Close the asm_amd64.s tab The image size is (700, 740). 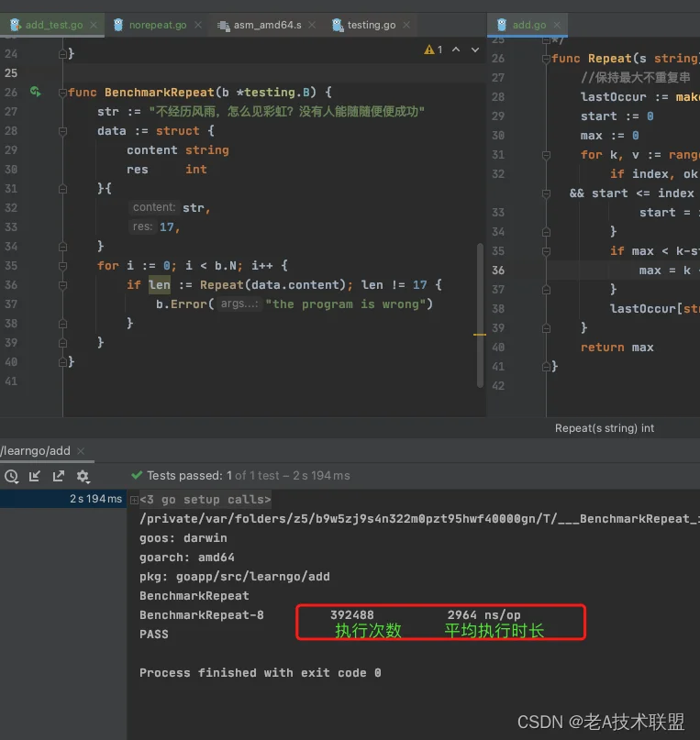click(312, 25)
